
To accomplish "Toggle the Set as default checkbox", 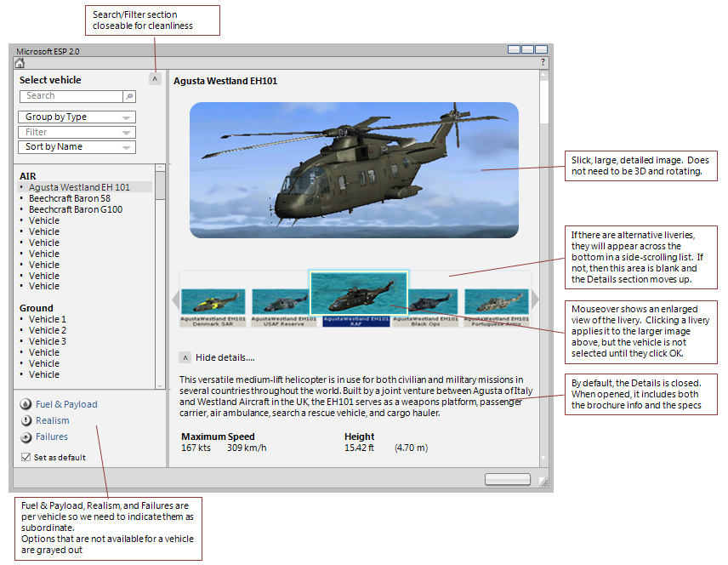I will click(26, 457).
